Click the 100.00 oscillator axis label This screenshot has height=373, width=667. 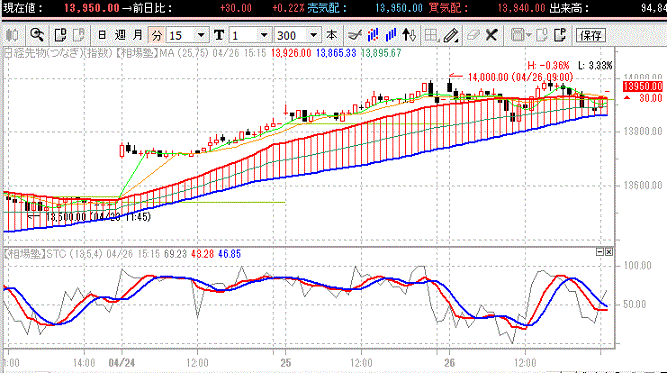click(x=637, y=266)
